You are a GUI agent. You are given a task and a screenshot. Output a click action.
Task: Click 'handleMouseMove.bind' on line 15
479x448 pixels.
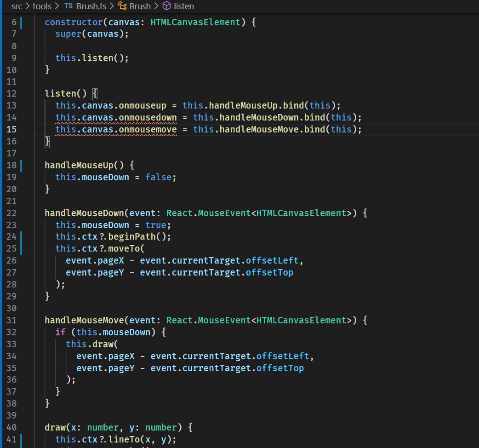(x=272, y=130)
